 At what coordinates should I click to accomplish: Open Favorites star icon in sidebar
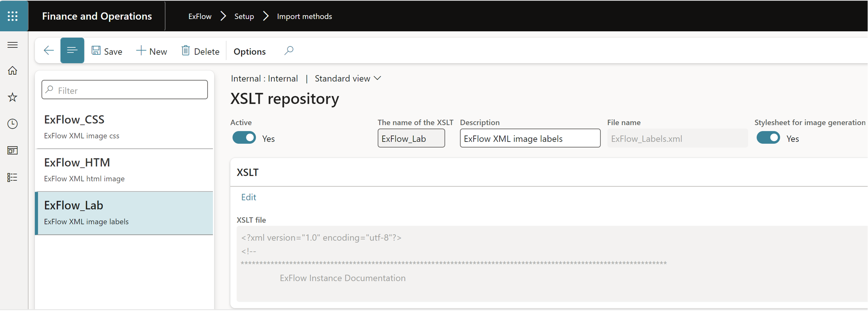coord(13,97)
